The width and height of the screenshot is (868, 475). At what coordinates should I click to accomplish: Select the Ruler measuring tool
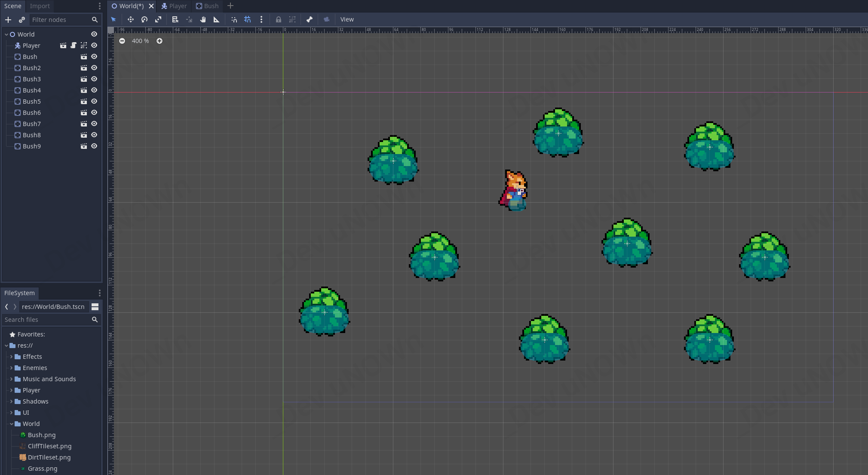tap(217, 19)
